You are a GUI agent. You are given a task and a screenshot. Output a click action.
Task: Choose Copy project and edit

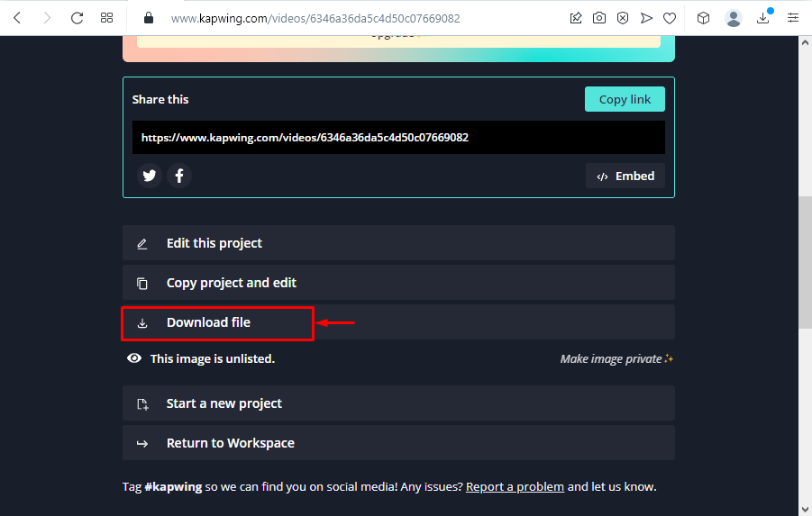pos(398,283)
